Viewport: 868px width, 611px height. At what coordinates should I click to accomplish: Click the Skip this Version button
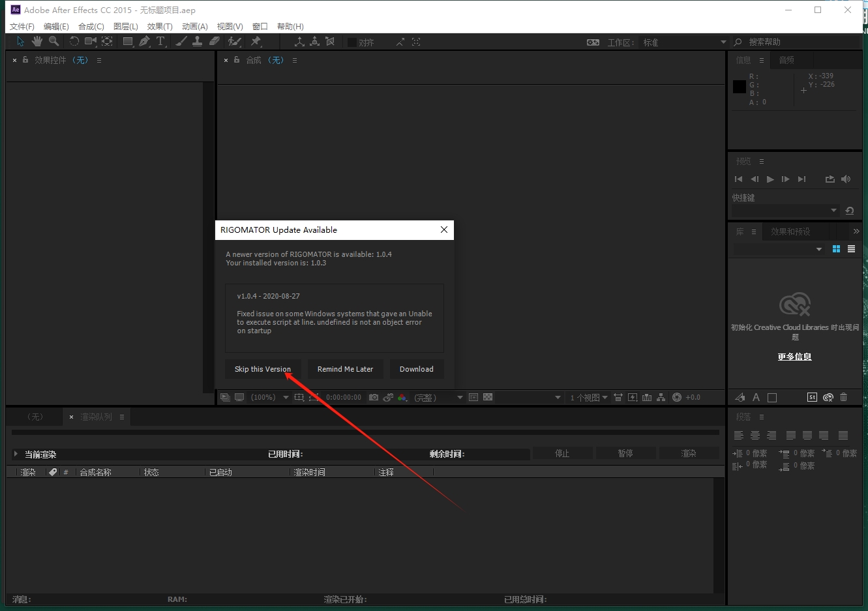coord(263,369)
